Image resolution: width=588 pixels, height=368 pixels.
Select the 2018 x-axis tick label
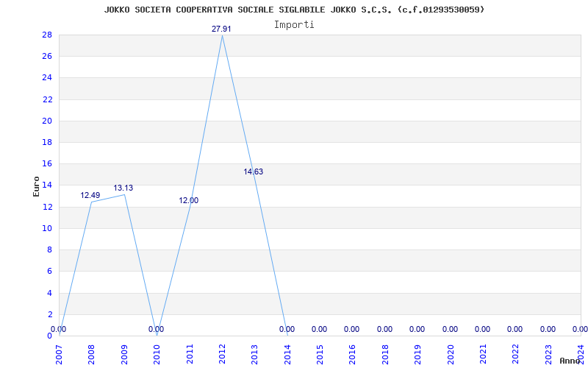tap(385, 354)
